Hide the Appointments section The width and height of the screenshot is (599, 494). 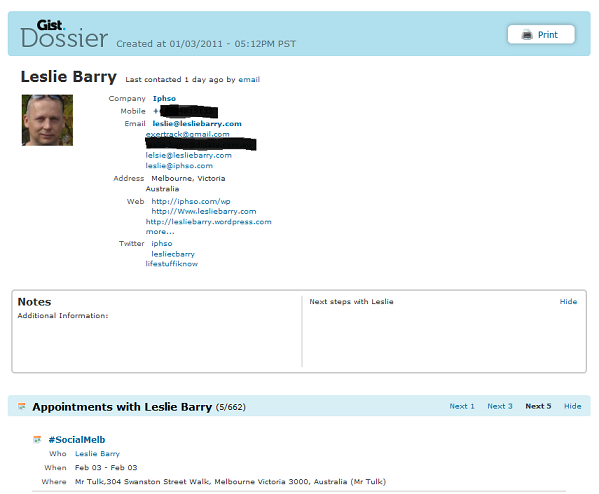573,406
